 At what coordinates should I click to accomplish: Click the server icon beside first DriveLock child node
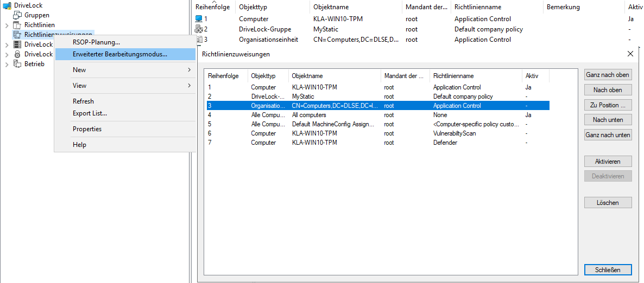(x=17, y=44)
